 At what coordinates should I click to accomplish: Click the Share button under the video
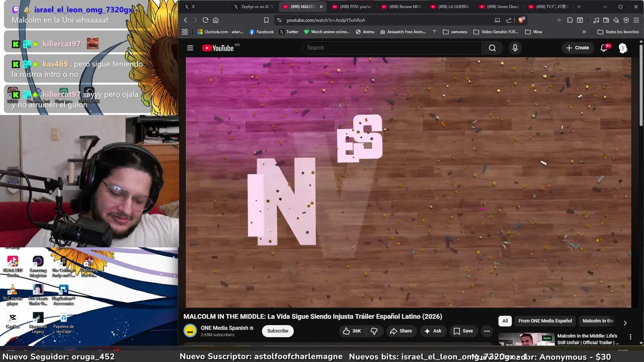pyautogui.click(x=400, y=331)
